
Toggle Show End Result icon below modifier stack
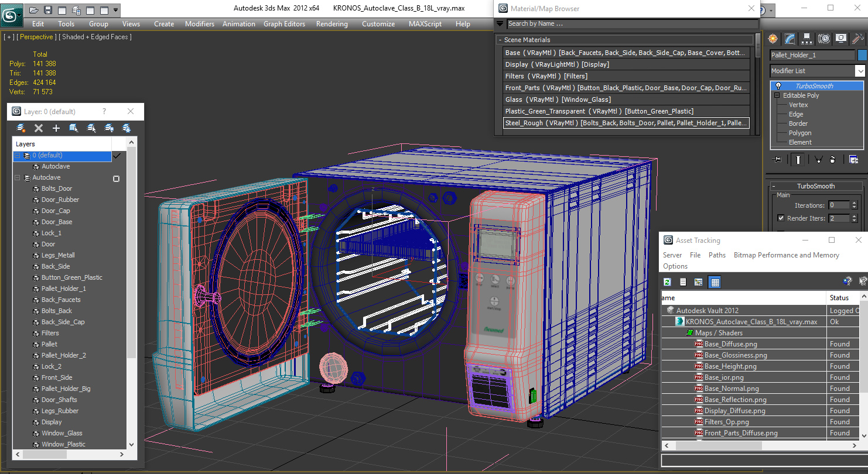click(798, 159)
